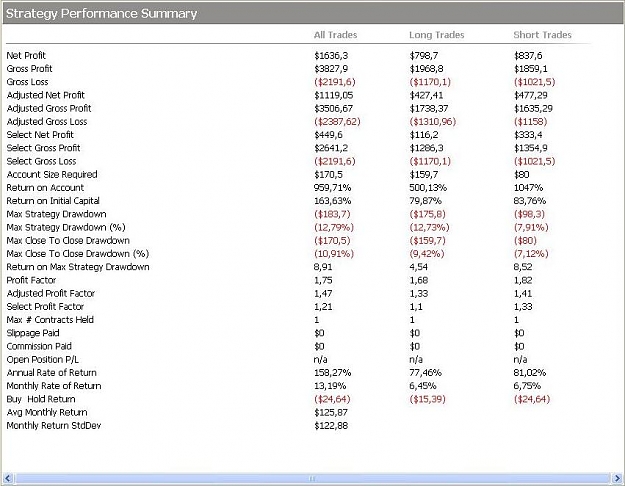625x486 pixels.
Task: Select the All Trades column header
Action: (x=335, y=35)
